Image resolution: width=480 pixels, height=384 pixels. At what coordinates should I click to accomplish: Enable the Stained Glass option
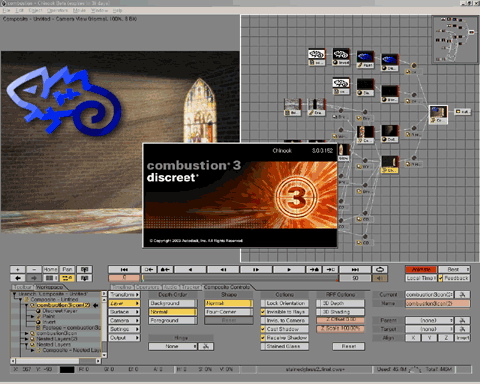point(285,346)
